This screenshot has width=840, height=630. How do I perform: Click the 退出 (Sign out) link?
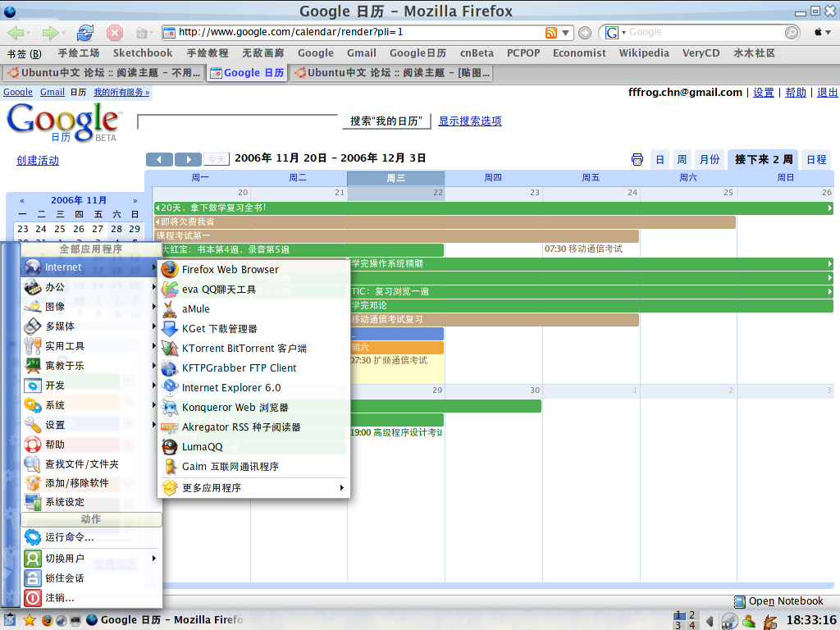pos(827,93)
